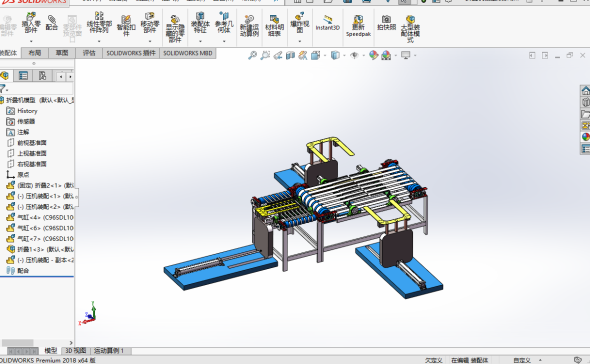Select the 配合 mate tool in ribbon
Screen dimensions: 590x364
52,23
